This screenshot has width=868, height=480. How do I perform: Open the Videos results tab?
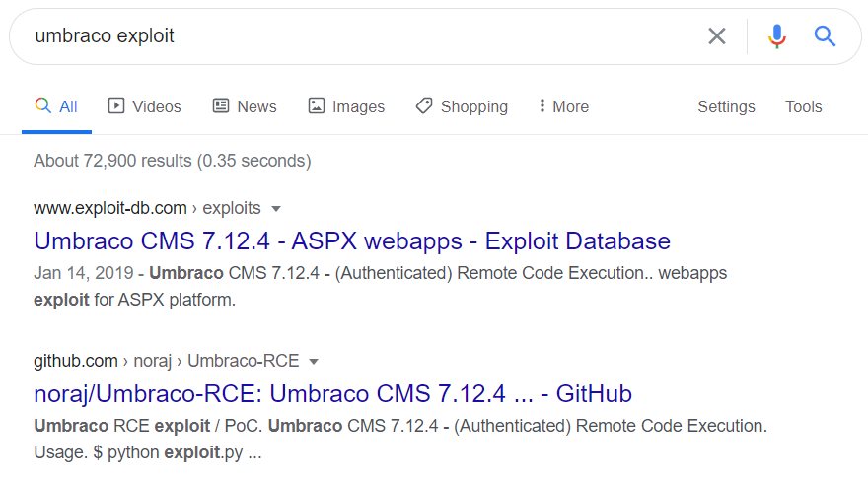pyautogui.click(x=145, y=106)
